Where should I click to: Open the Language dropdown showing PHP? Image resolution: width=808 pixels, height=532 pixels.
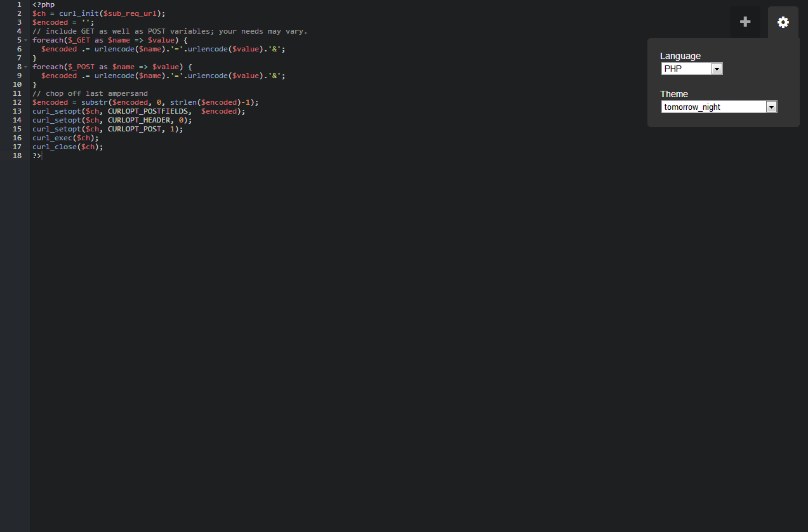(x=691, y=69)
